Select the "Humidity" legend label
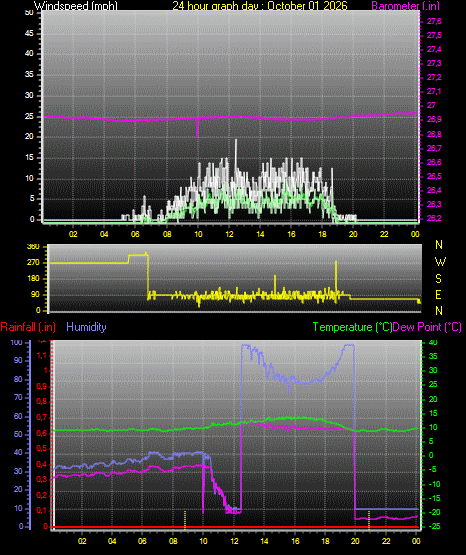The height and width of the screenshot is (555, 466). [x=86, y=327]
